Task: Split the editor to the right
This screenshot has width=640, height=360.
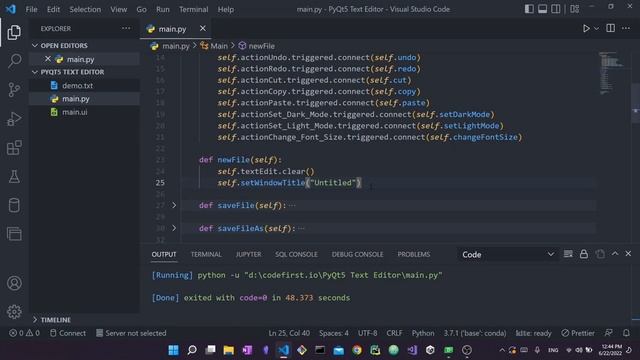Action: tap(610, 28)
